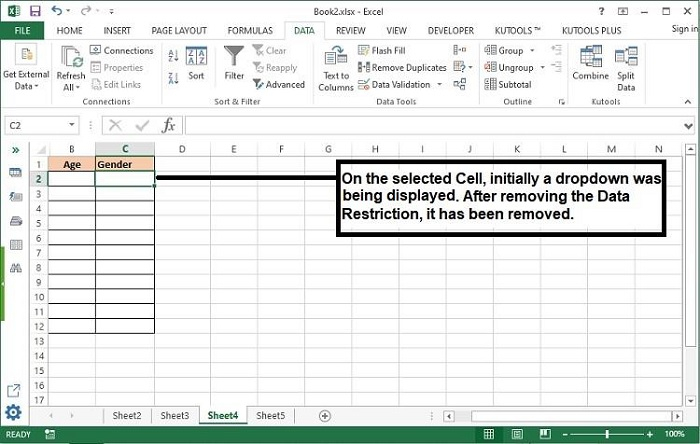Expand the Group dropdown arrow
The width and height of the screenshot is (700, 444).
[532, 50]
